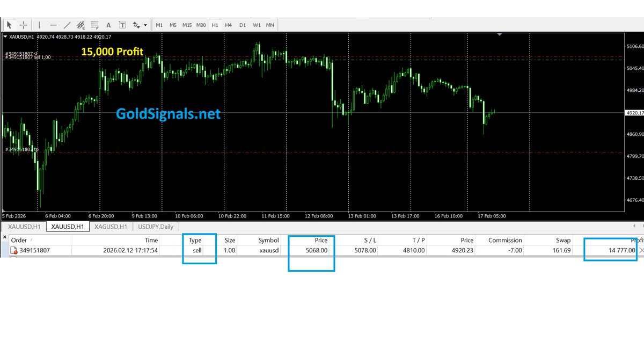The image size is (644, 363).
Task: Select the crosshair tool
Action: [x=24, y=25]
